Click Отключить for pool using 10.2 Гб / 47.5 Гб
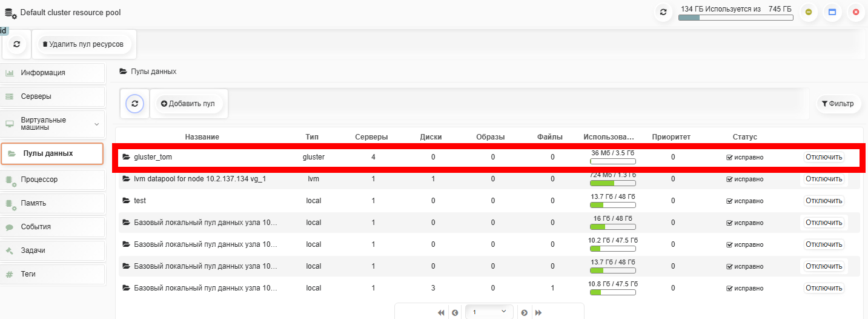Screen dimensions: 868x319 [824, 244]
